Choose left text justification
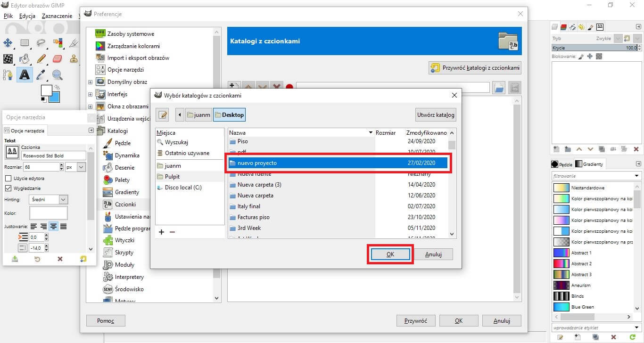This screenshot has width=644, height=343. pyautogui.click(x=33, y=227)
